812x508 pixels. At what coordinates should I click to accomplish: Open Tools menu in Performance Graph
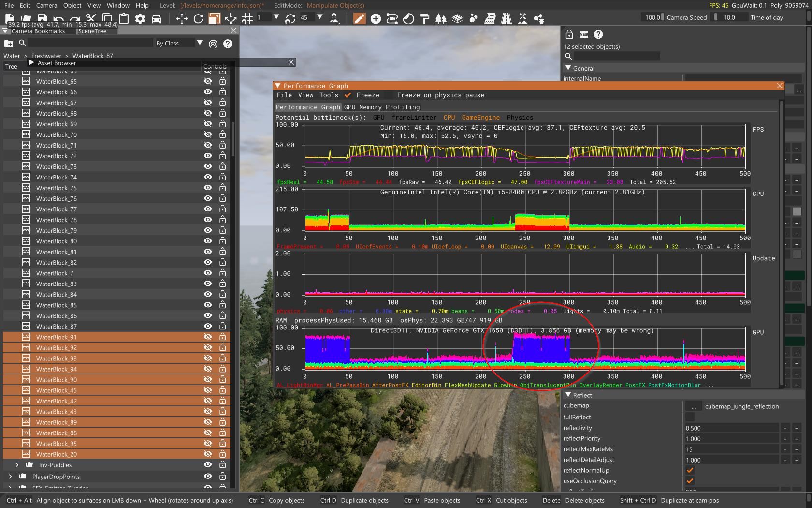pos(328,95)
